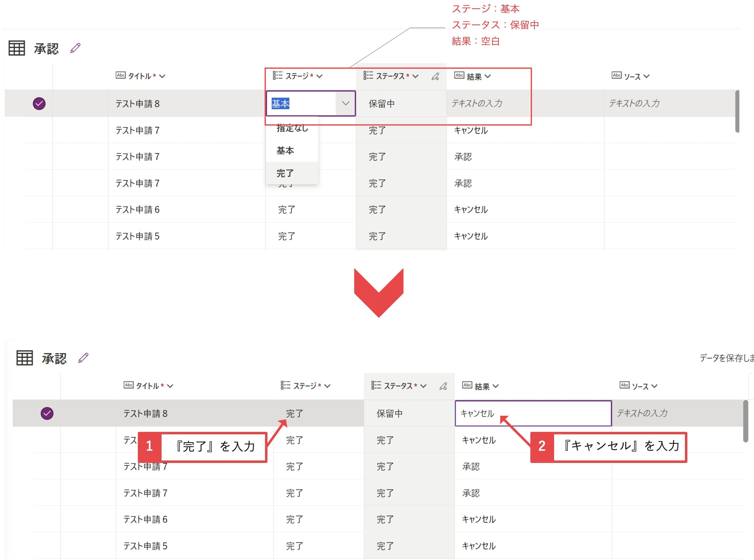Screen dimensions: 754x560
Task: Click the list icon of the top ステージ column
Action: [x=277, y=75]
